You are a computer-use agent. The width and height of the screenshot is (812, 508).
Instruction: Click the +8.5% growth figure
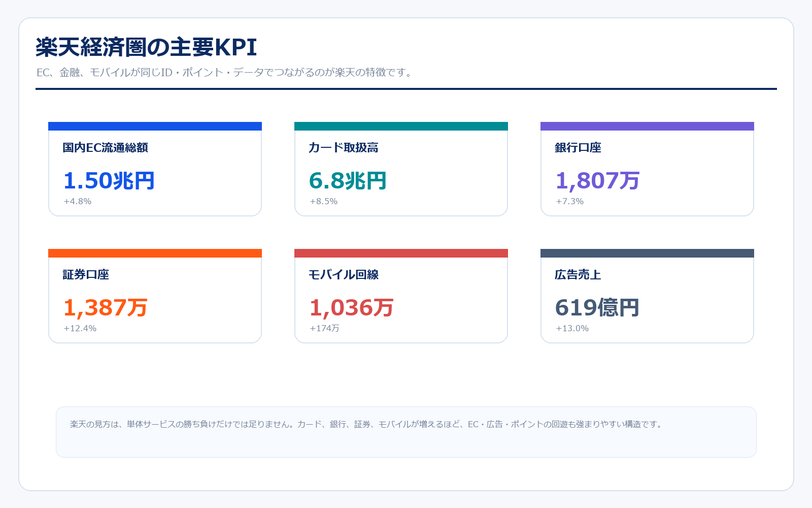click(324, 201)
